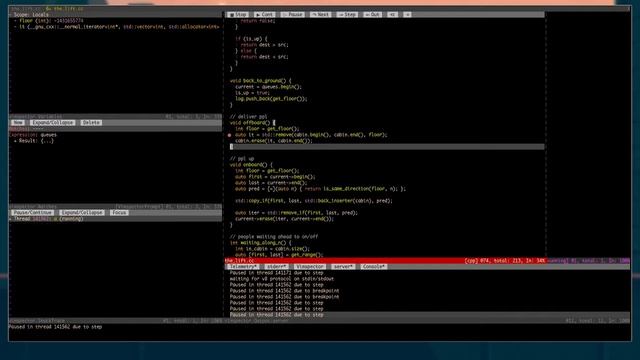Click the Next step-over button
Image resolution: width=640 pixels, height=360 pixels.
pos(320,14)
